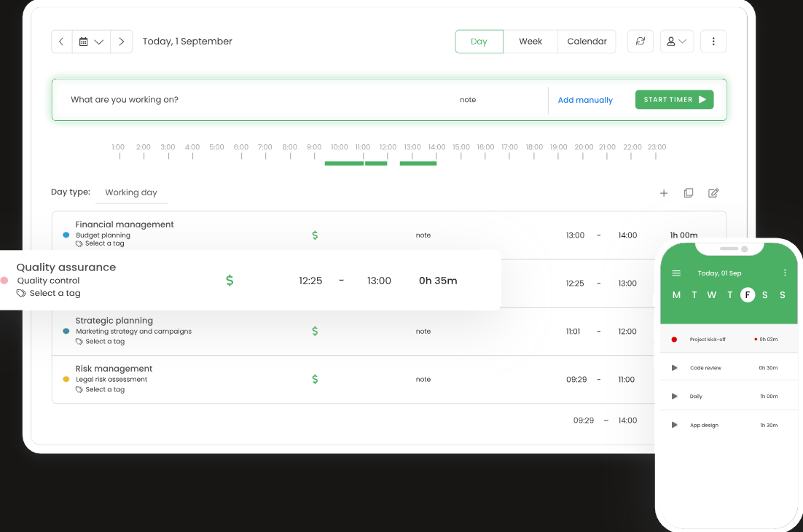
Task: Click the plus icon to add entry
Action: (664, 193)
